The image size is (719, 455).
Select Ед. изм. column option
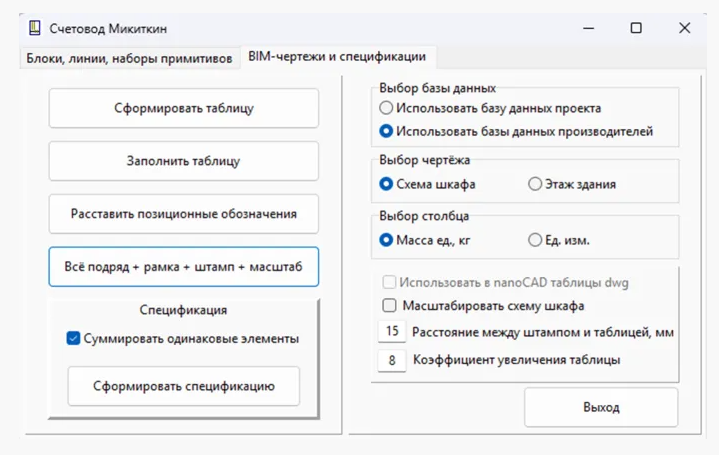click(535, 240)
